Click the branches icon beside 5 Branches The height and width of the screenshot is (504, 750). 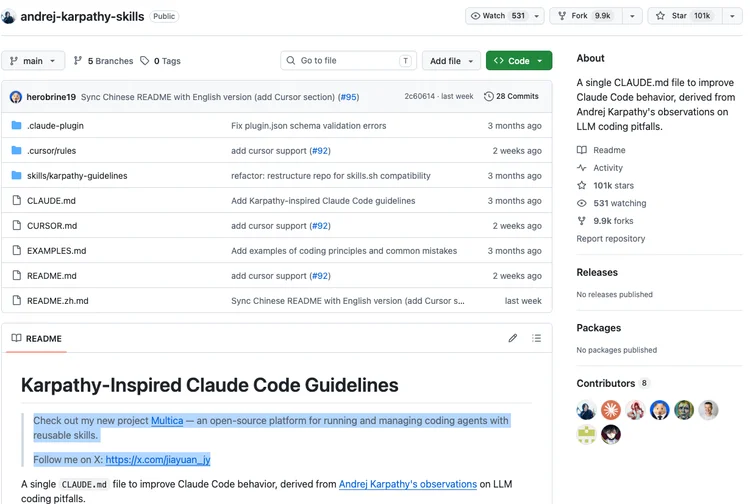(x=77, y=61)
